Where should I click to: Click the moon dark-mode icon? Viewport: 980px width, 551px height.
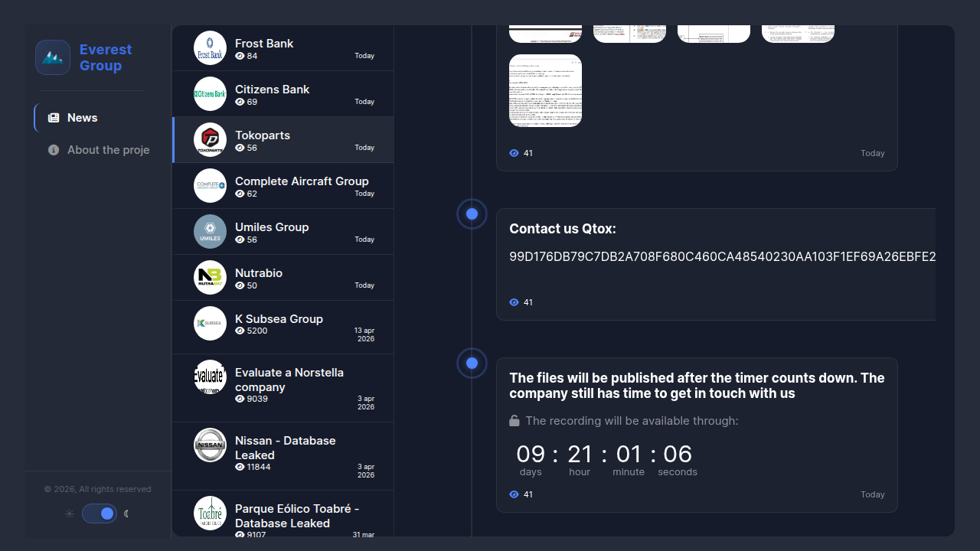[127, 514]
